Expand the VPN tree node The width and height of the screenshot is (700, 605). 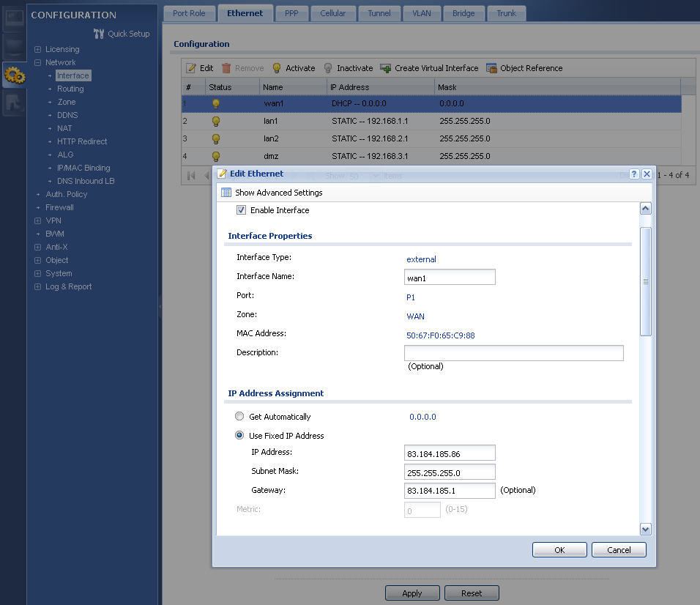pos(38,221)
